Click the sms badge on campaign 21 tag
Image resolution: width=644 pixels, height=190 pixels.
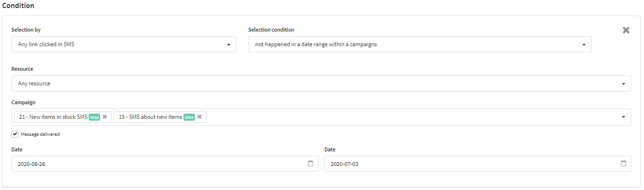coord(94,117)
